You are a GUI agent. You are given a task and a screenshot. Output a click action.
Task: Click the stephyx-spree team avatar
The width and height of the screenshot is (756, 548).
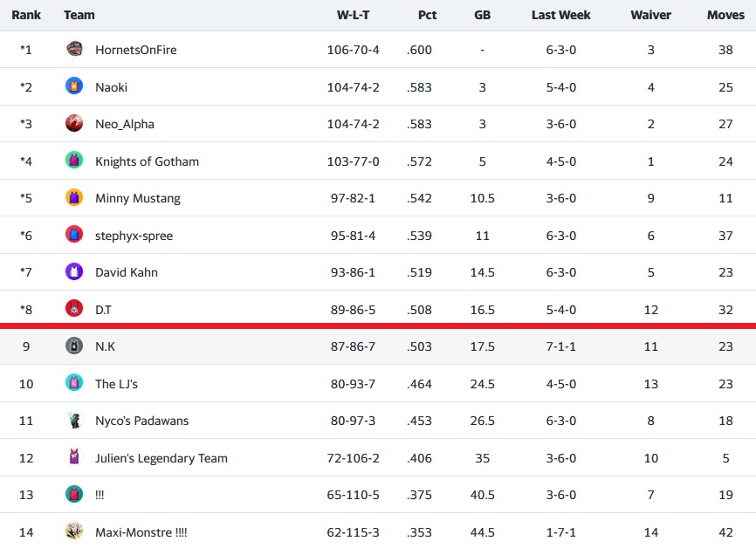coord(74,235)
